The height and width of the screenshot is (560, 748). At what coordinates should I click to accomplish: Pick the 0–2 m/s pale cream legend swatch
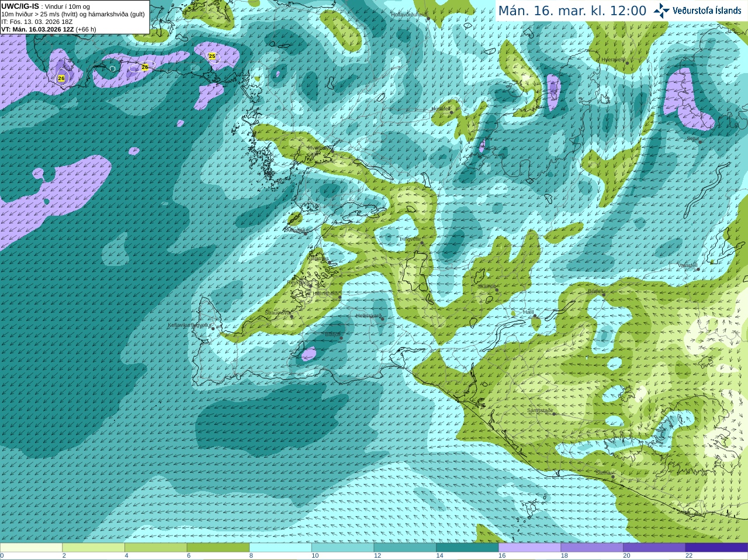tap(31, 548)
